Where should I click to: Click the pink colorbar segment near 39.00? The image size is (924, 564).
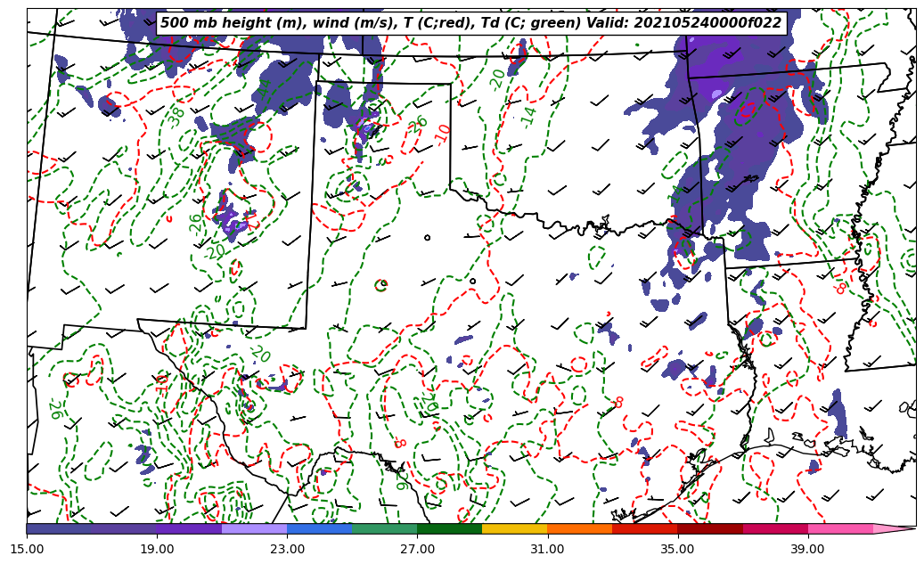point(840,528)
